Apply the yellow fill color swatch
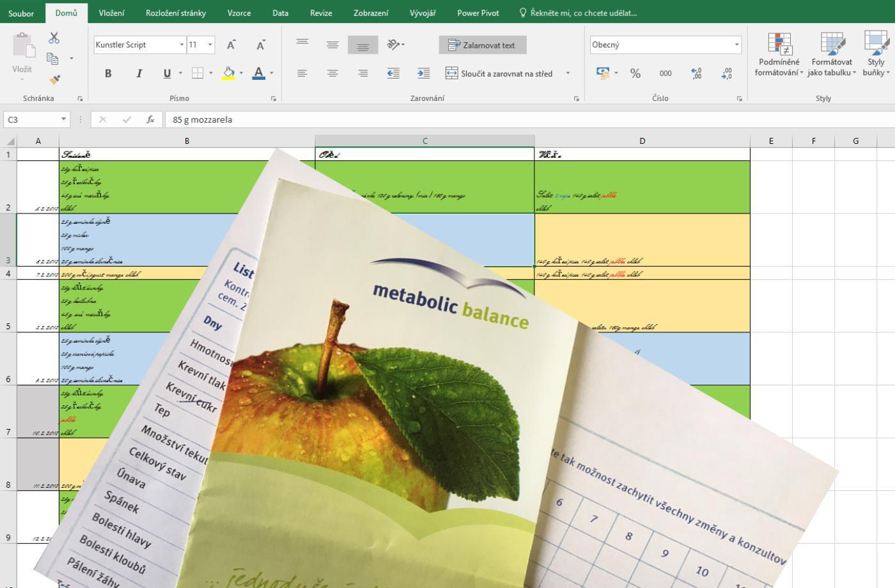The image size is (895, 588). 228,73
